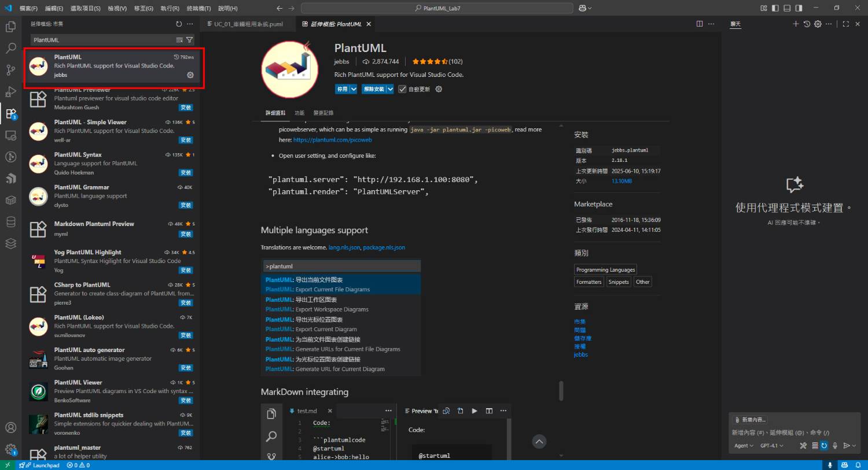Open the chat settings gear
This screenshot has width=868, height=470.
tap(818, 24)
